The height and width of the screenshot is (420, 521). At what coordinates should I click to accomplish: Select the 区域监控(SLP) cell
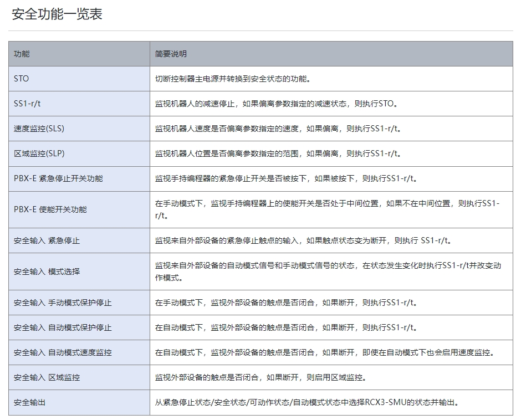(x=79, y=153)
